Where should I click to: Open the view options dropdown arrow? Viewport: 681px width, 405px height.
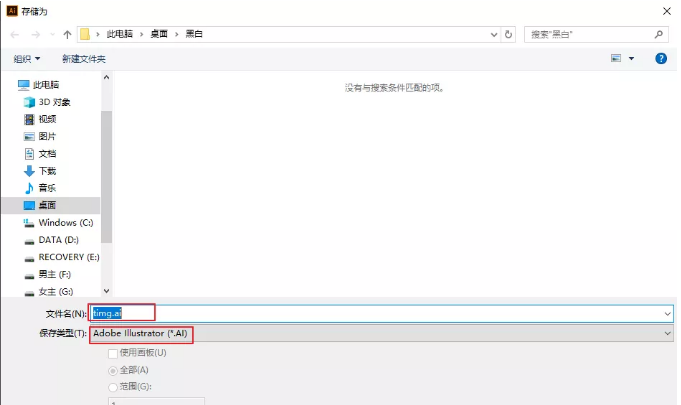(631, 59)
